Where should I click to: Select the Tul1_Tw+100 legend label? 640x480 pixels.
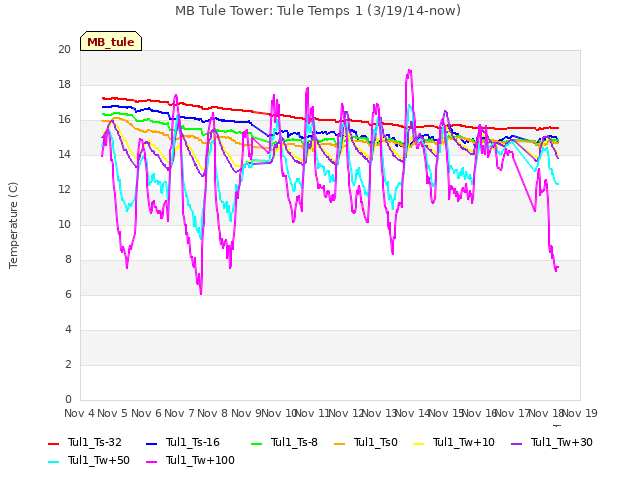[x=200, y=460]
